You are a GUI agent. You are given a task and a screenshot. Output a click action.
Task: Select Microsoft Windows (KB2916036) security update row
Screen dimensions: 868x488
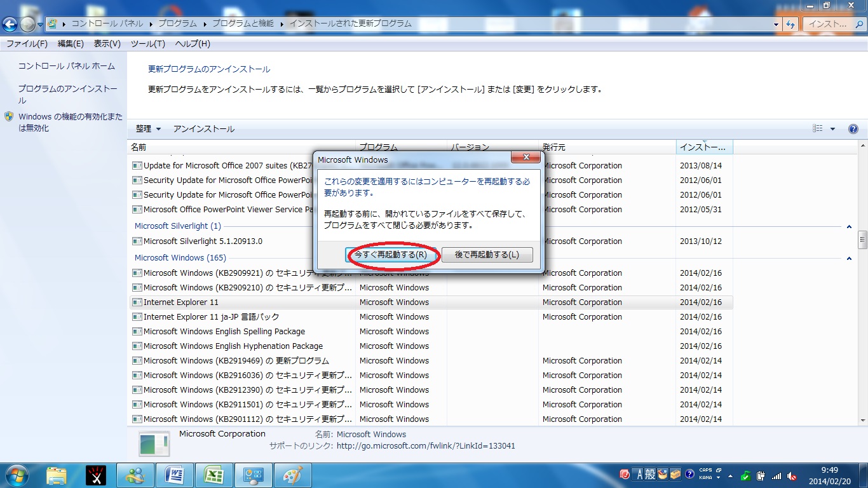(431, 376)
